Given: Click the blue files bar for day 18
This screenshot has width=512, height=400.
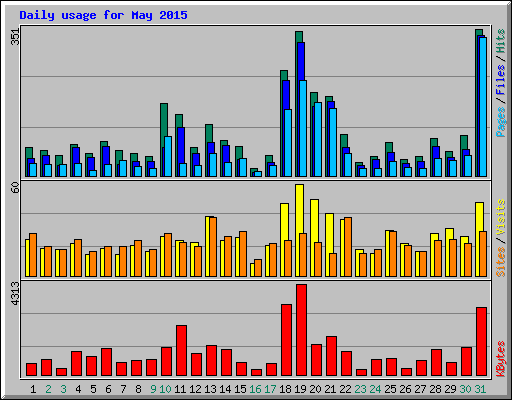Looking at the screenshot, I should click(286, 95).
